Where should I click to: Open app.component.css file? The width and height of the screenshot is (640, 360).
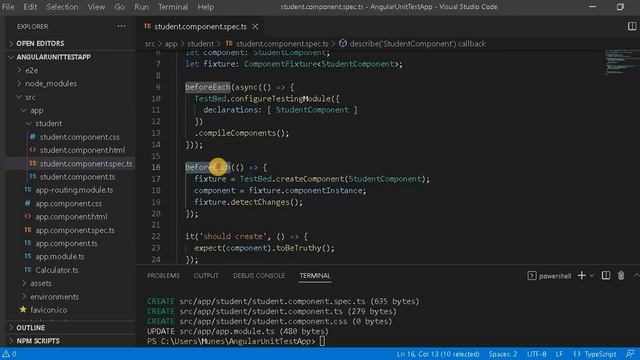click(x=68, y=204)
